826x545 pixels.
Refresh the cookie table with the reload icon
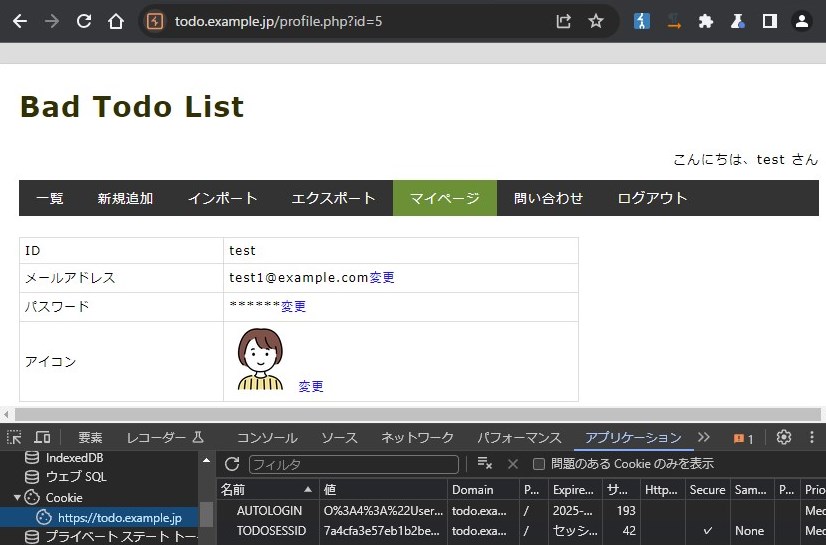pos(232,464)
